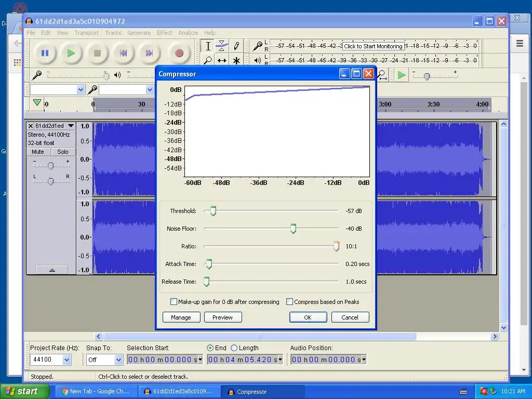Open the End time format dropdown

pos(280,360)
